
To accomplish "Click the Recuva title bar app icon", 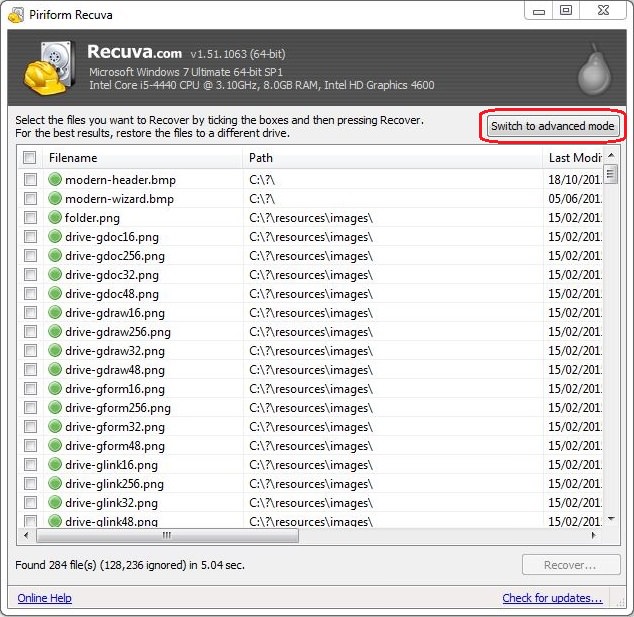I will [16, 15].
